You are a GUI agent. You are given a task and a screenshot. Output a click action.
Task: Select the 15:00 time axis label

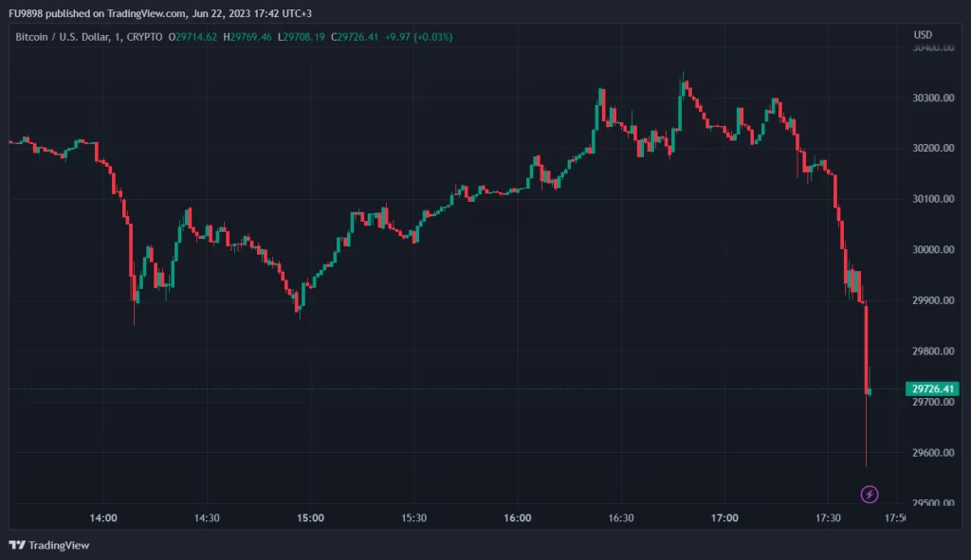310,518
